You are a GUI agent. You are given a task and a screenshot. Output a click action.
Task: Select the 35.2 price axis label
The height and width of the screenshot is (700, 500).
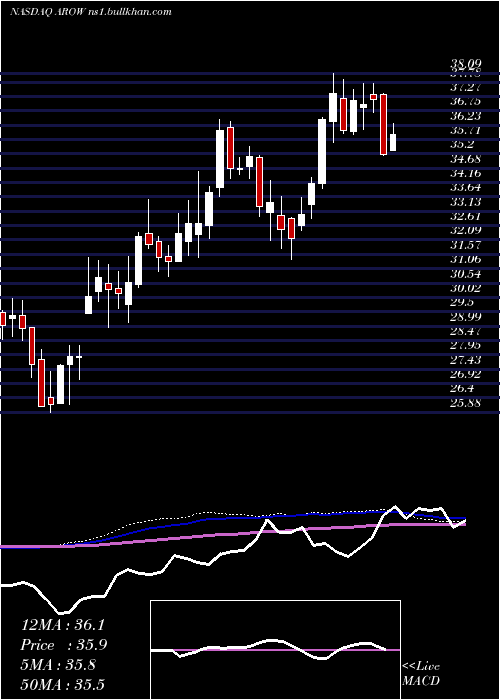(x=462, y=145)
